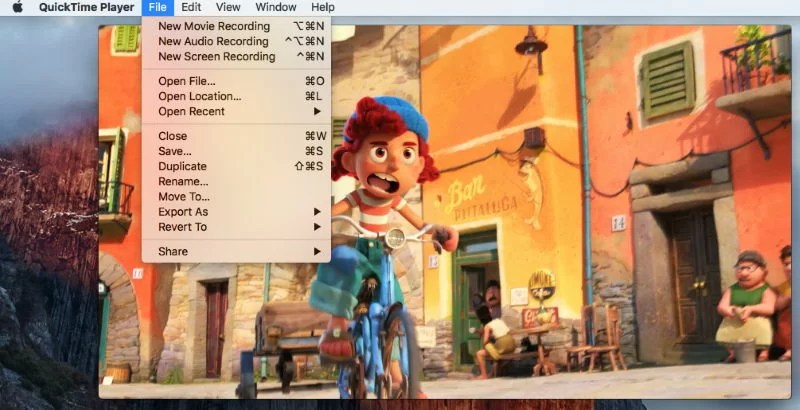Open the View menu
Screen dimensions: 800x410
tap(228, 7)
